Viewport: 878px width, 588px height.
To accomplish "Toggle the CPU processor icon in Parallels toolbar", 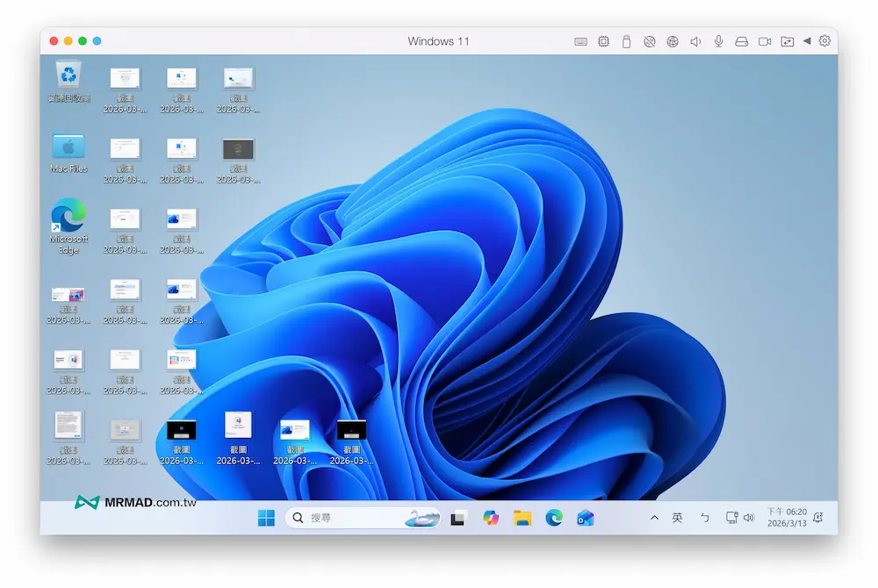I will 603,40.
